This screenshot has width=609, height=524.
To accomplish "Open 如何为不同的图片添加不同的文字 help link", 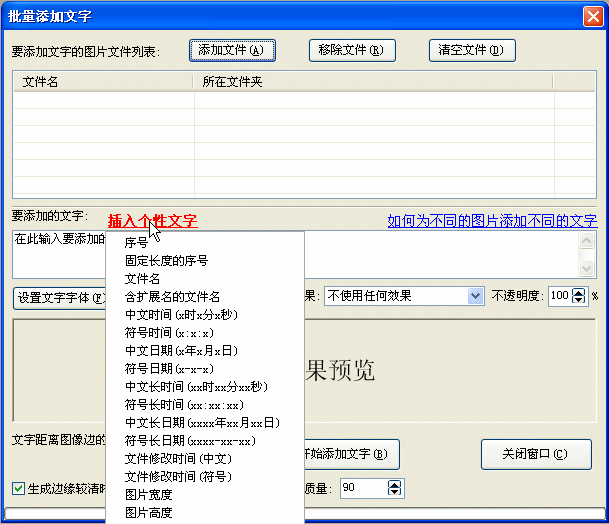I will 492,221.
